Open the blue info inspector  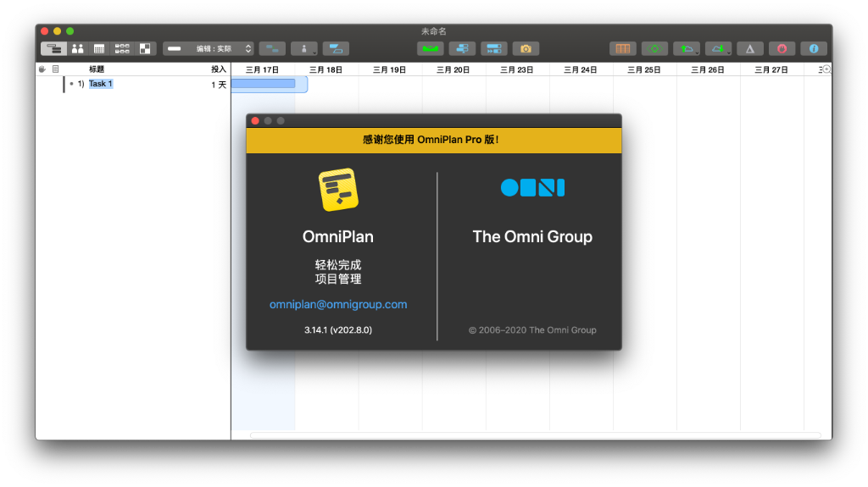click(x=814, y=49)
